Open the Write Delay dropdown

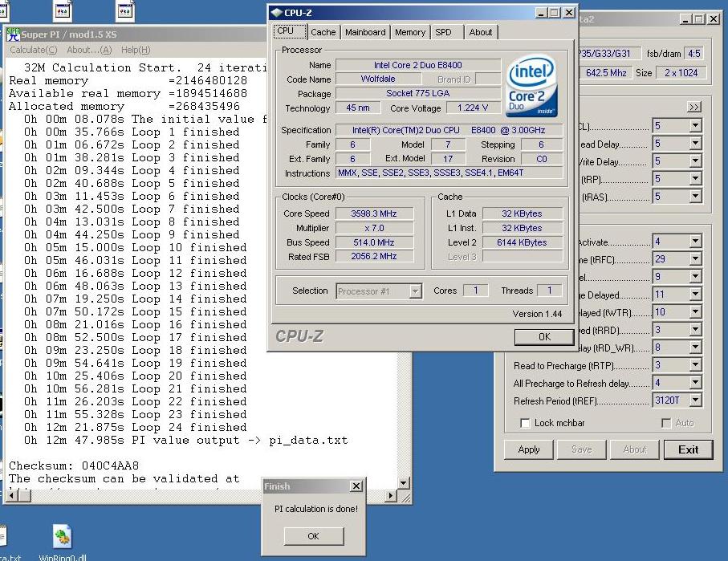point(695,161)
